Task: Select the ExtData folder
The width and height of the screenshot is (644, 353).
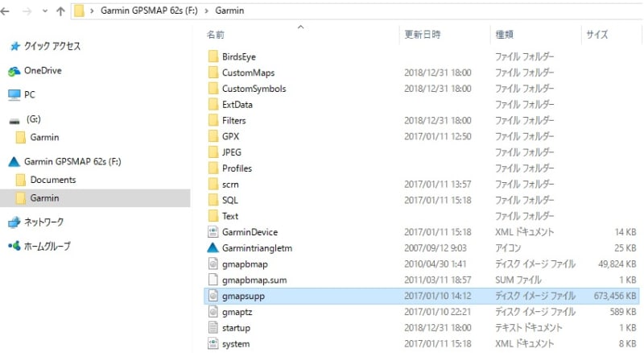Action: 237,105
